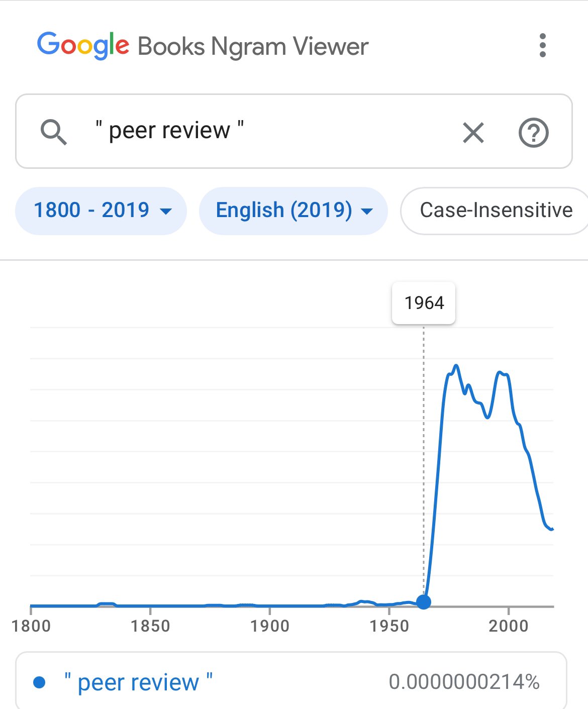Open the question mark help icon

pos(533,133)
